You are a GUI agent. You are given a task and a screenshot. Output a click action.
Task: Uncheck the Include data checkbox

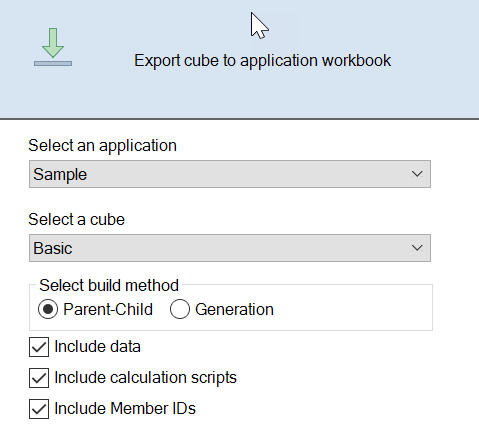[x=39, y=347]
